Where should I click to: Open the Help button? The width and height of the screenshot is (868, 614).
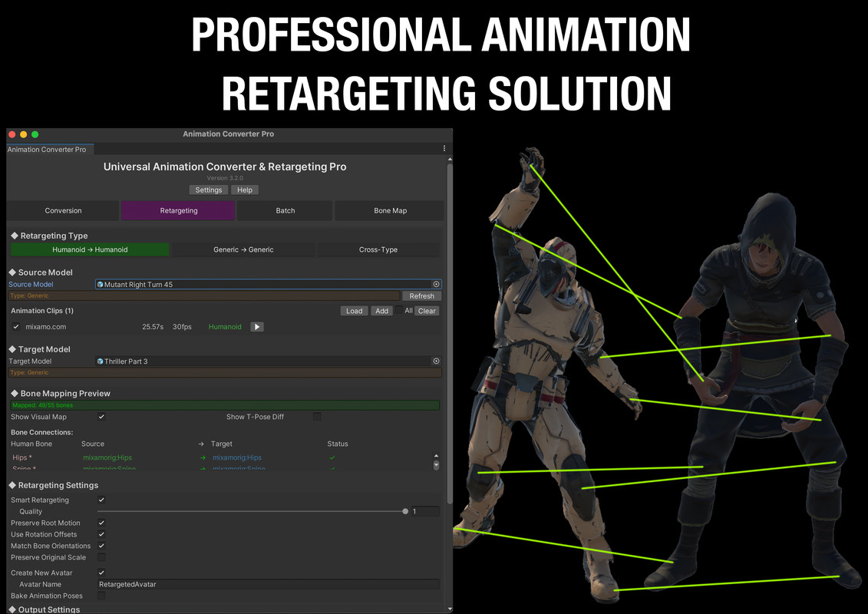point(245,190)
